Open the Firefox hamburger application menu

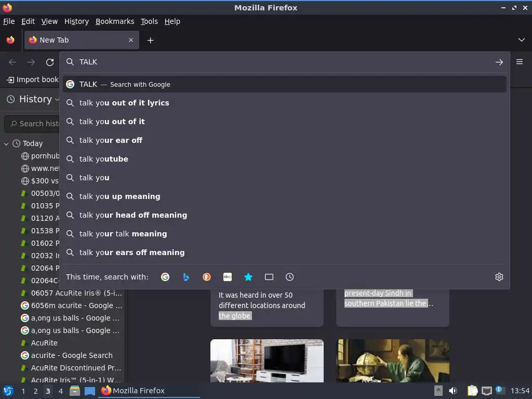[520, 62]
